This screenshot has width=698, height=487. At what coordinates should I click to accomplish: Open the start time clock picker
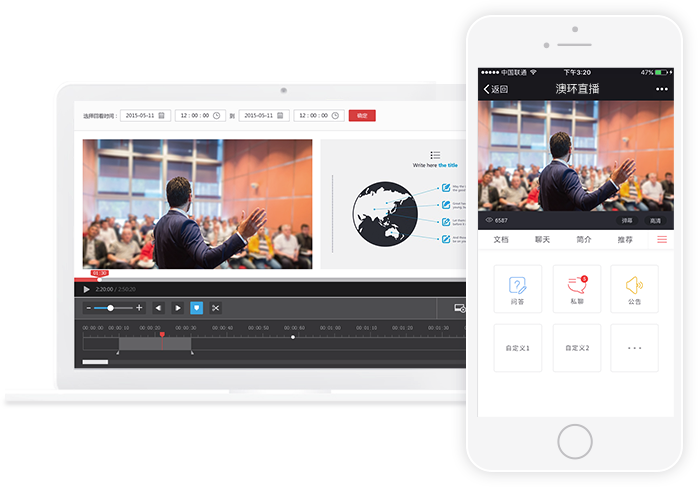pos(216,116)
